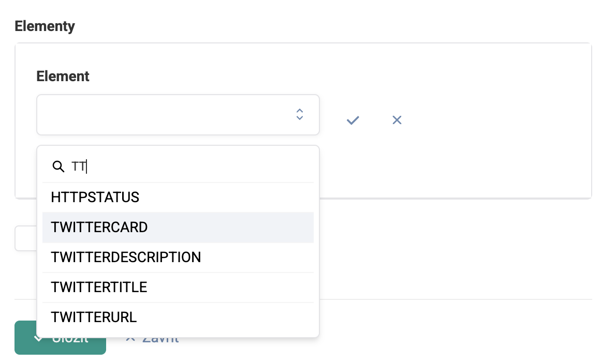Toggle the up-down chevron in Element select
Image resolution: width=616 pixels, height=364 pixels.
[300, 115]
